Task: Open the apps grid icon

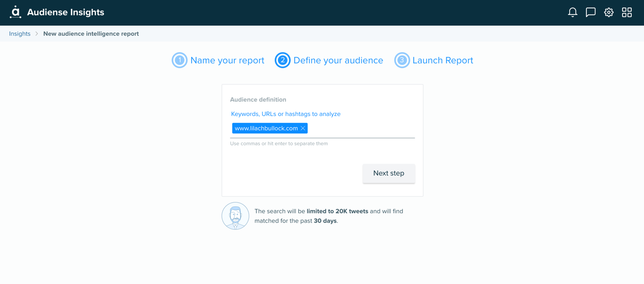Action: tap(627, 13)
